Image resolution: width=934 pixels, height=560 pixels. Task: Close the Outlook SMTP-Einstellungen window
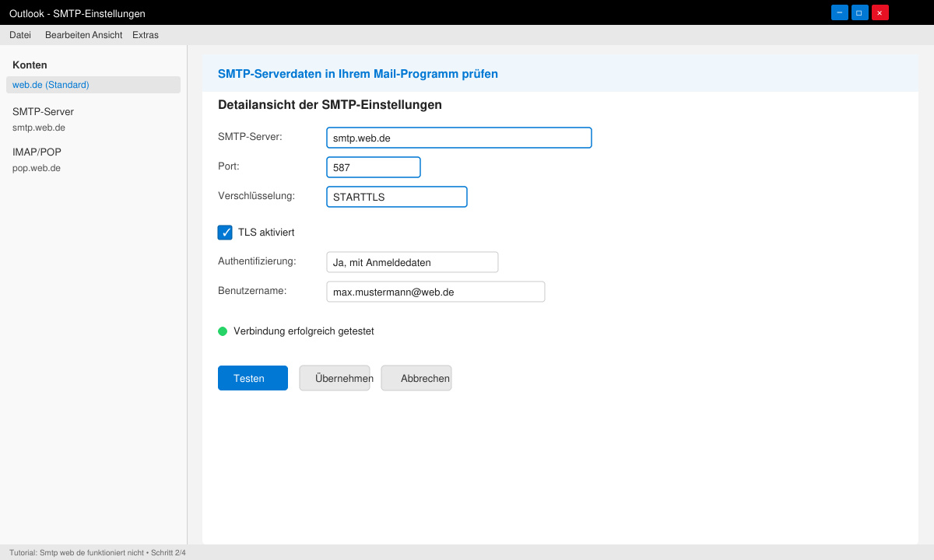tap(880, 12)
